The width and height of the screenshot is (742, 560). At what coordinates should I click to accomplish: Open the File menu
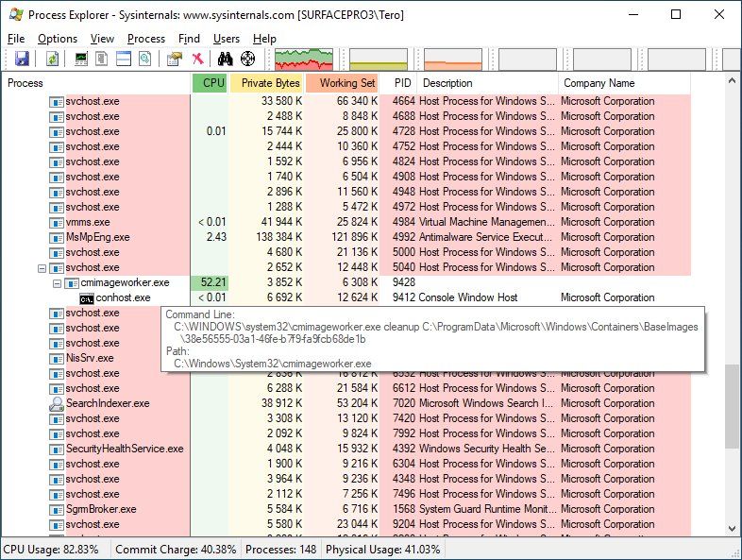point(16,39)
